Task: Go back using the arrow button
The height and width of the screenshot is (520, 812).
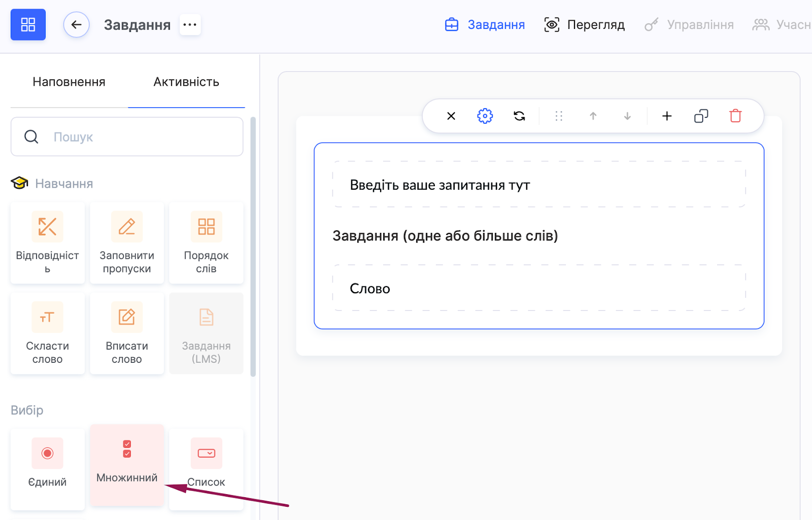Action: [77, 25]
